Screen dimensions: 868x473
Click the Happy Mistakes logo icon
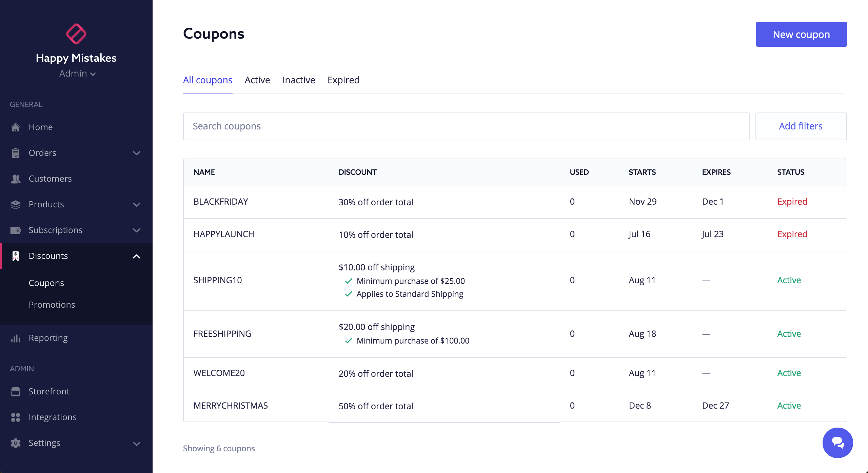click(x=76, y=34)
